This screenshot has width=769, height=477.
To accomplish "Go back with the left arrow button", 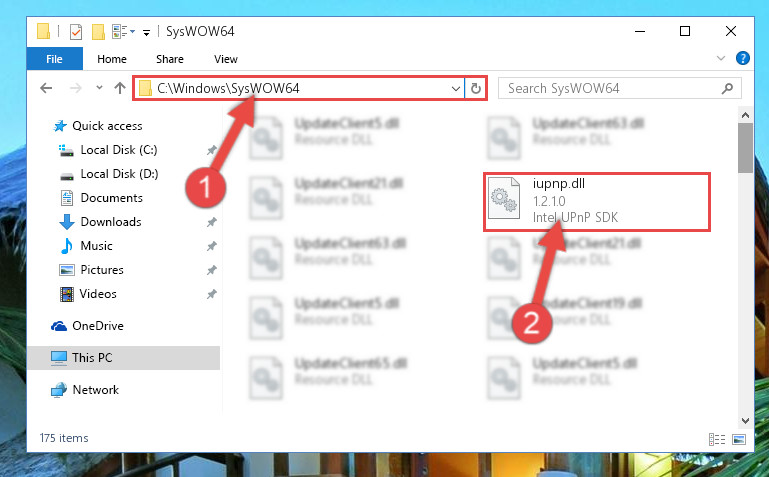I will (x=46, y=88).
